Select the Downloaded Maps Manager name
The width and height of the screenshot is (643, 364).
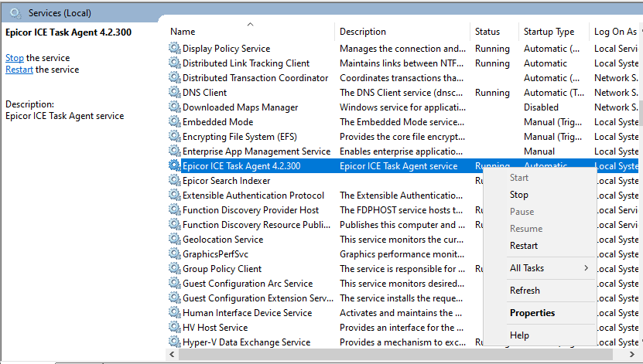click(241, 107)
